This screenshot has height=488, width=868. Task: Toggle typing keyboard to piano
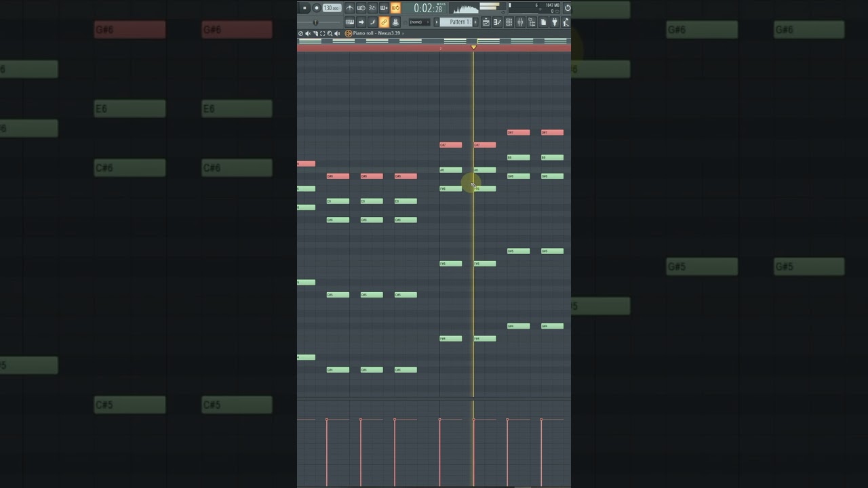[x=350, y=22]
